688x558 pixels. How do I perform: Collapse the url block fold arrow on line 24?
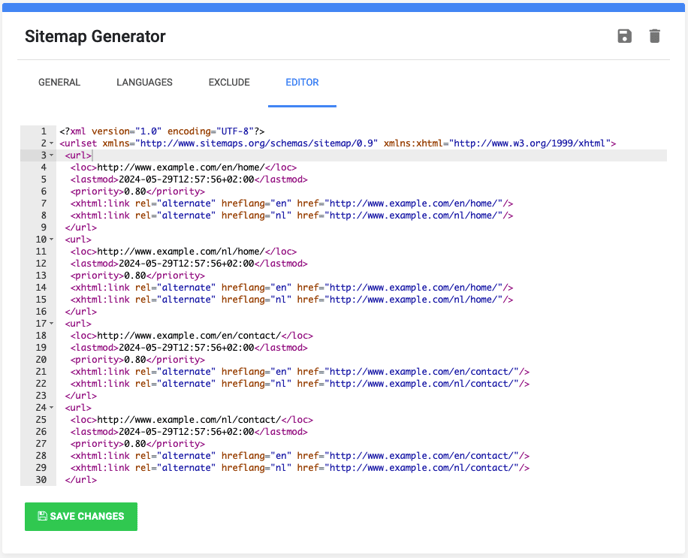tap(51, 408)
